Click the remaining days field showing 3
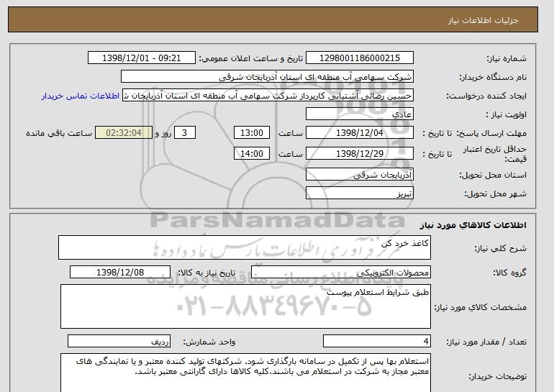The image size is (554, 392). pyautogui.click(x=184, y=133)
